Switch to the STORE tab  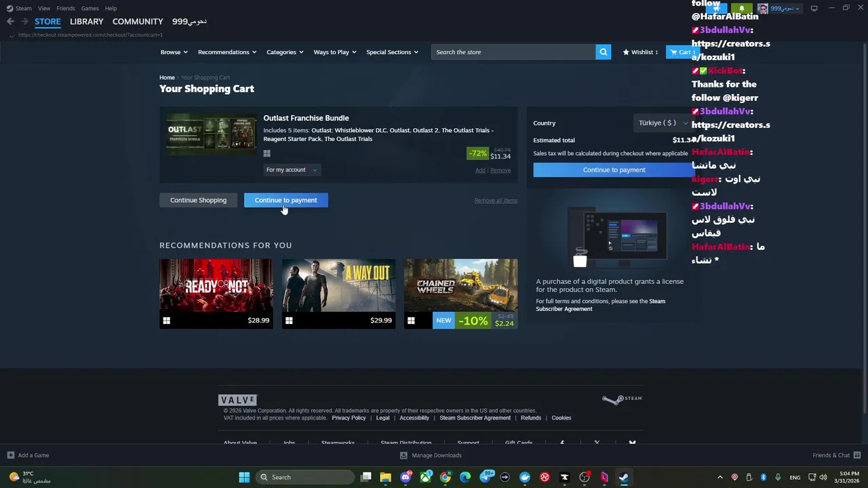(47, 22)
